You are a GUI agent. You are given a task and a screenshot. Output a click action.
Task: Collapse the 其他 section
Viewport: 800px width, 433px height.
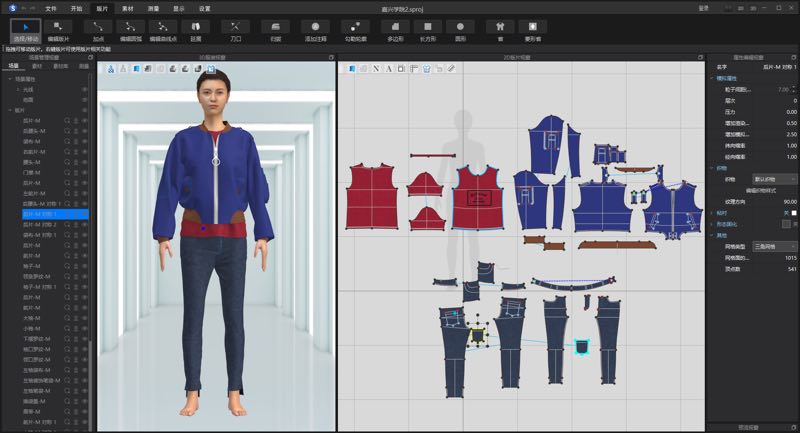pos(712,235)
